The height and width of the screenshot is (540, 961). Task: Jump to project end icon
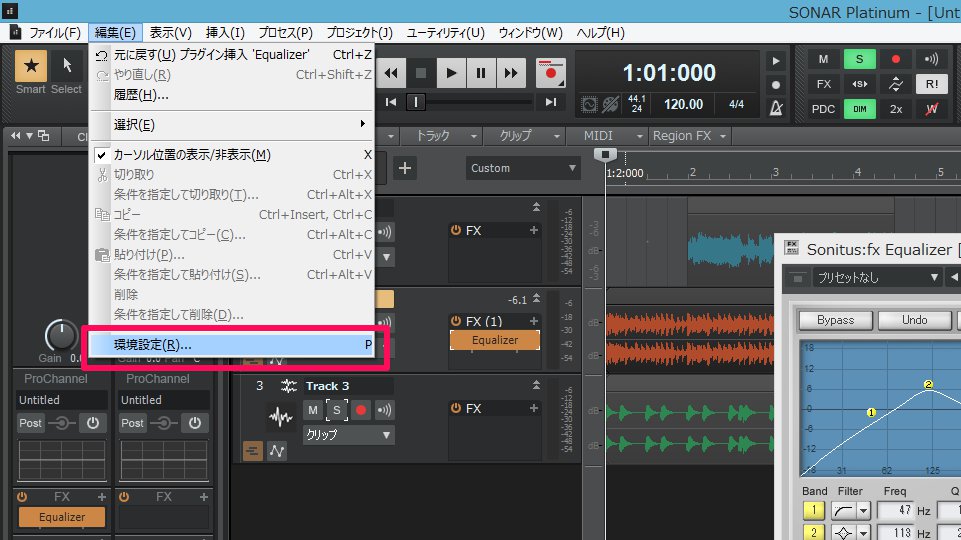click(x=551, y=102)
